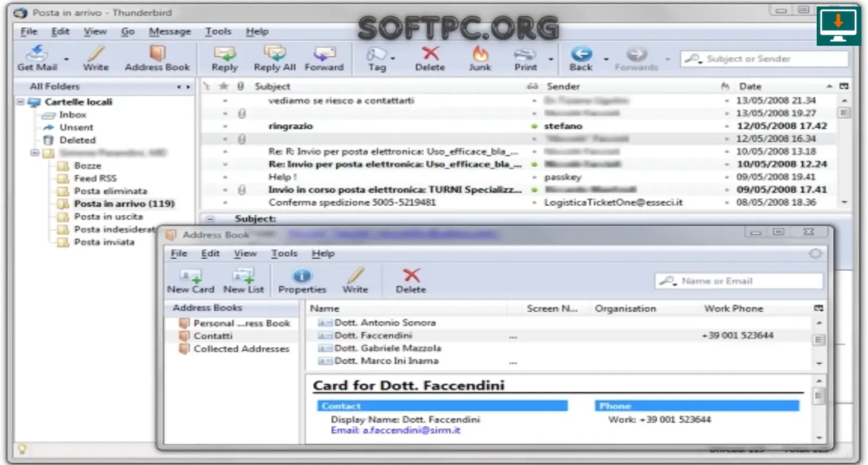868x465 pixels.
Task: Open the View menu in Address Book
Action: click(x=245, y=253)
